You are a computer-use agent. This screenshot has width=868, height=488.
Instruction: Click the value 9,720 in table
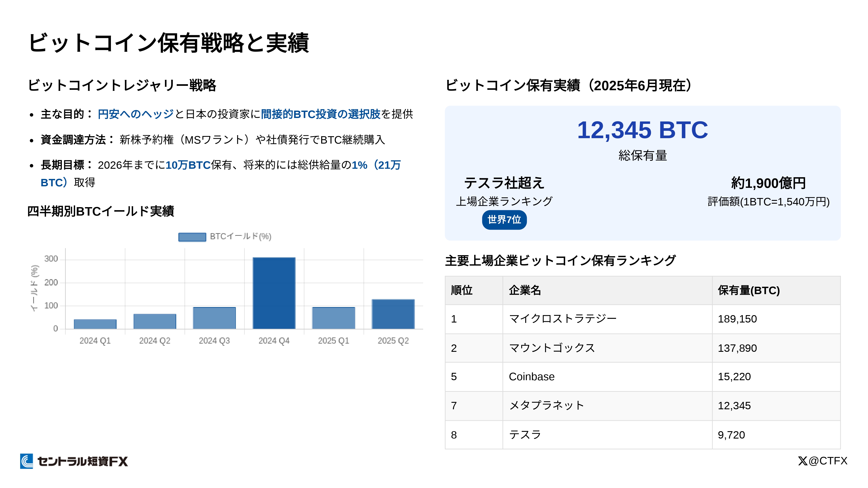tap(731, 435)
